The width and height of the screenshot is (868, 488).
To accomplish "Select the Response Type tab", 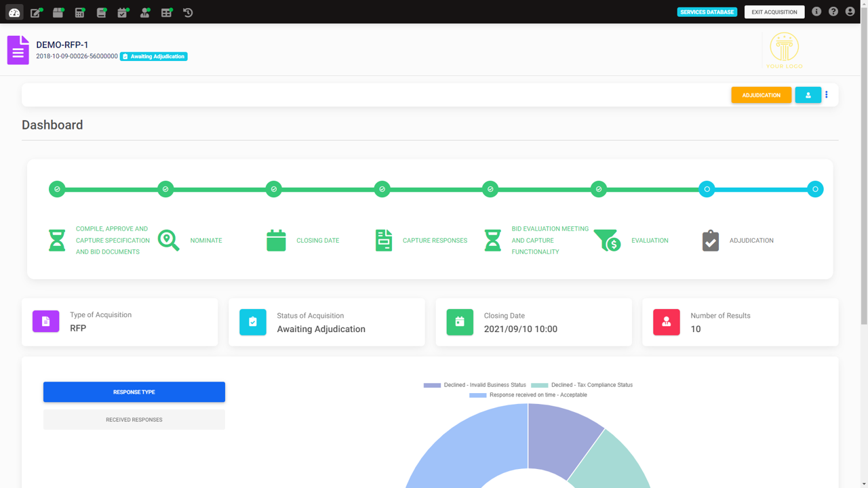I will click(134, 392).
